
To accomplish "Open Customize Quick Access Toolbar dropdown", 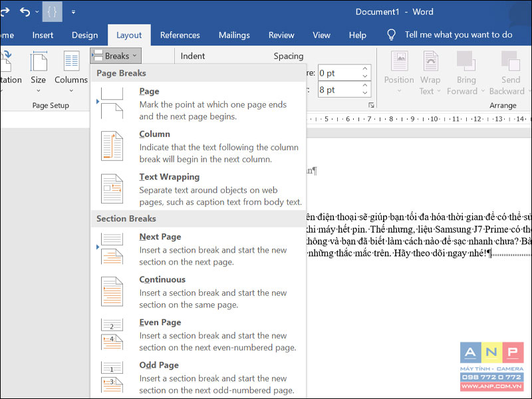I will coord(73,12).
